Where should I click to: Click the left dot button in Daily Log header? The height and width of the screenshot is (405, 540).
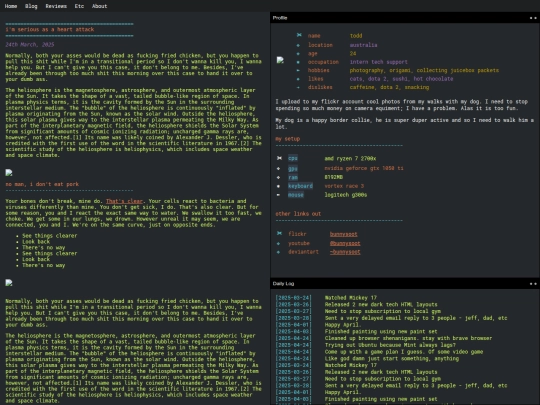point(531,284)
